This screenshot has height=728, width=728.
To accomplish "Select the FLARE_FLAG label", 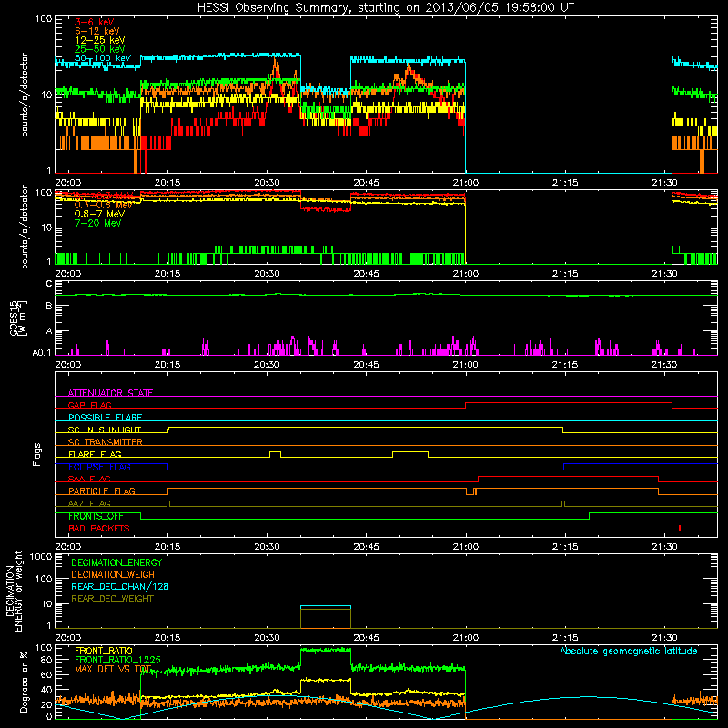I will point(95,454).
